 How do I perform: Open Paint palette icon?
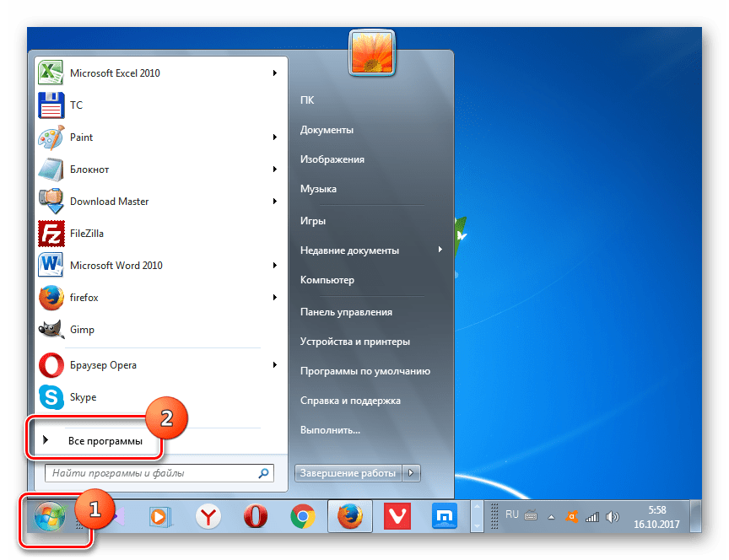pos(51,137)
